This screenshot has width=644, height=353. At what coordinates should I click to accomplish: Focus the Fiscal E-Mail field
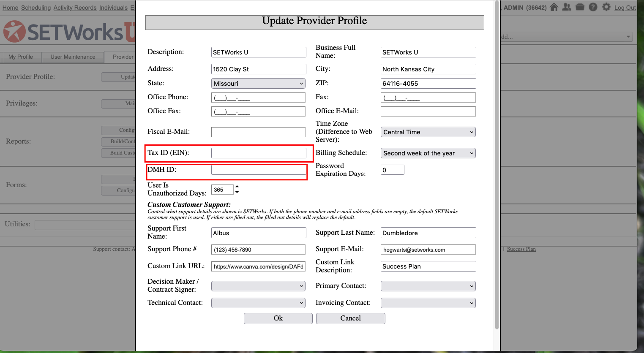(258, 132)
